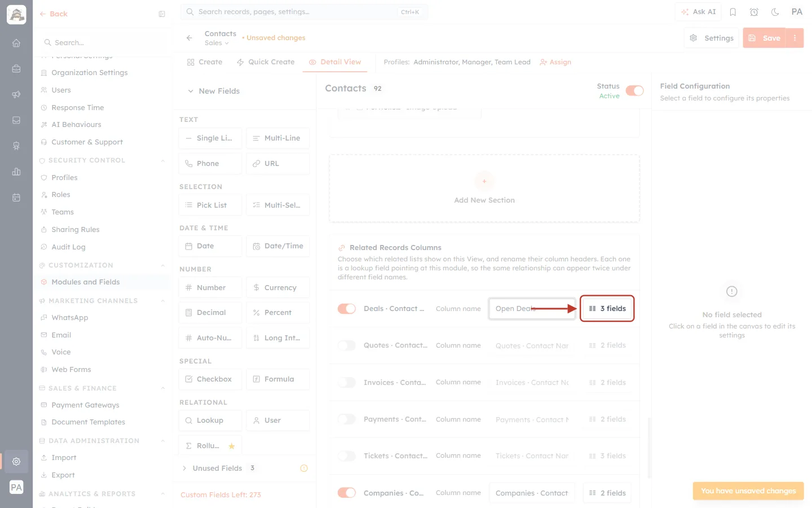Disable the Deals · Contact related list toggle
Viewport: 812px width, 508px height.
point(347,309)
